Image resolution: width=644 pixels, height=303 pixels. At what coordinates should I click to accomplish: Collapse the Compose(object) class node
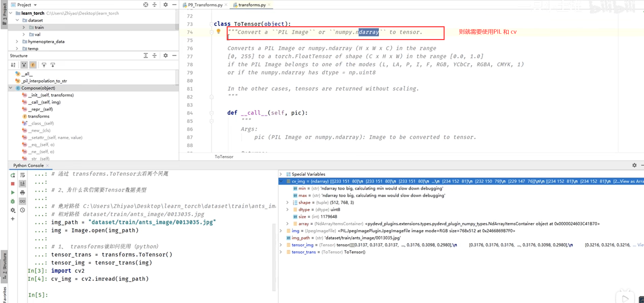[11, 88]
